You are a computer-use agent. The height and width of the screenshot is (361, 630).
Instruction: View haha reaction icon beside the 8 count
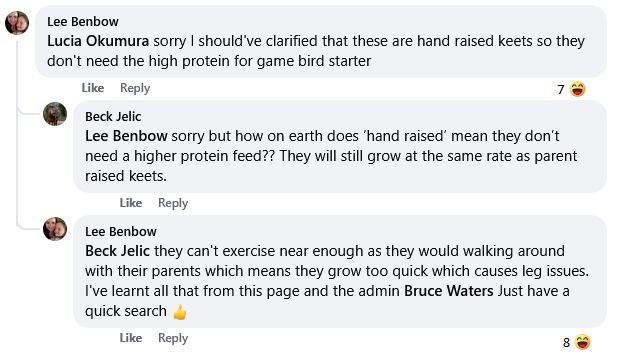coord(583,342)
